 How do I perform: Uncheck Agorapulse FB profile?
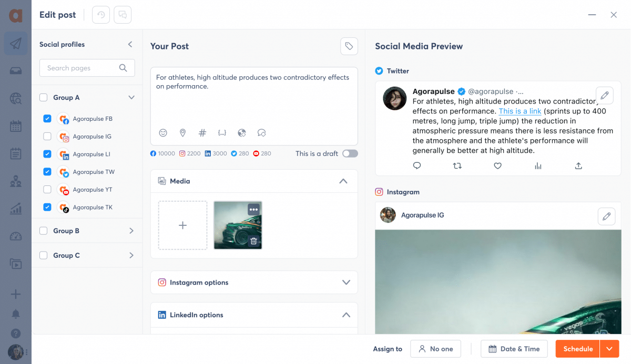tap(47, 119)
